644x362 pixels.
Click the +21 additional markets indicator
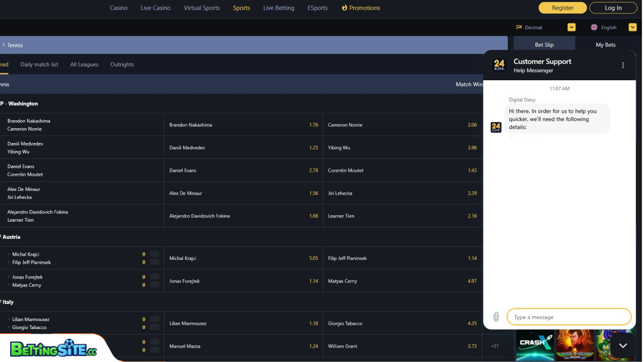pyautogui.click(x=494, y=346)
